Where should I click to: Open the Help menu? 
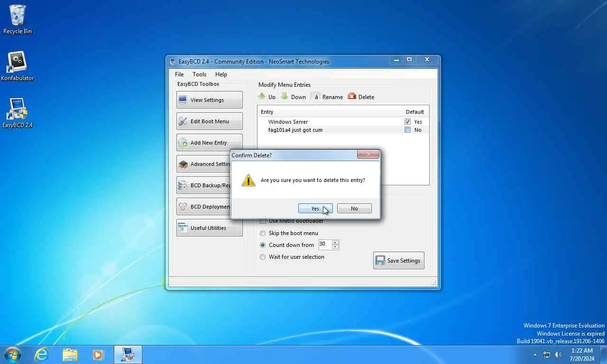click(x=221, y=74)
